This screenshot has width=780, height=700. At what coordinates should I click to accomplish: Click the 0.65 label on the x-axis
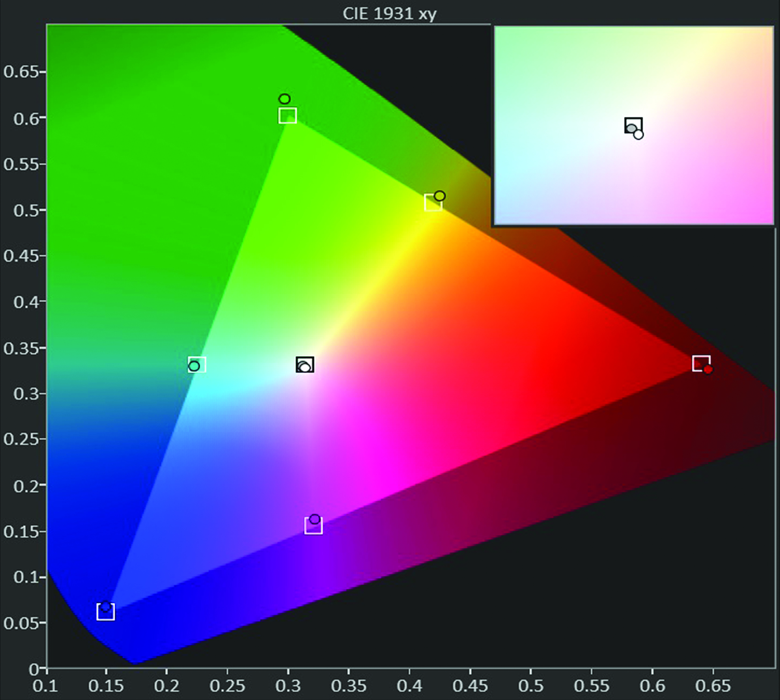pos(713,686)
